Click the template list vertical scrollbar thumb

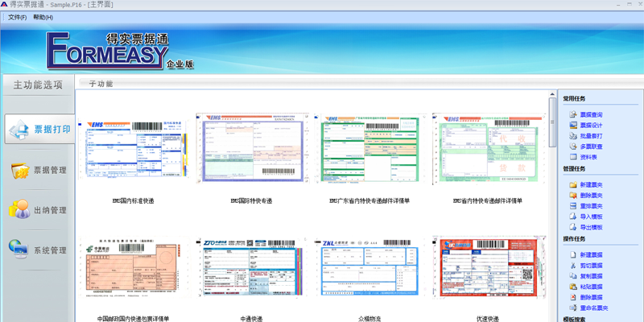click(x=553, y=123)
